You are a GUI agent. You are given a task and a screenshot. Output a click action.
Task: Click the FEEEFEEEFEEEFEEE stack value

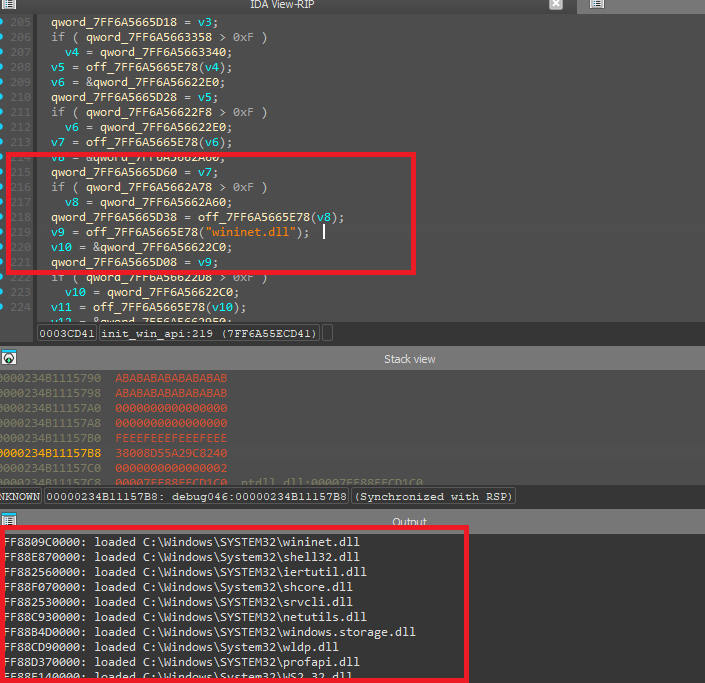click(x=171, y=437)
